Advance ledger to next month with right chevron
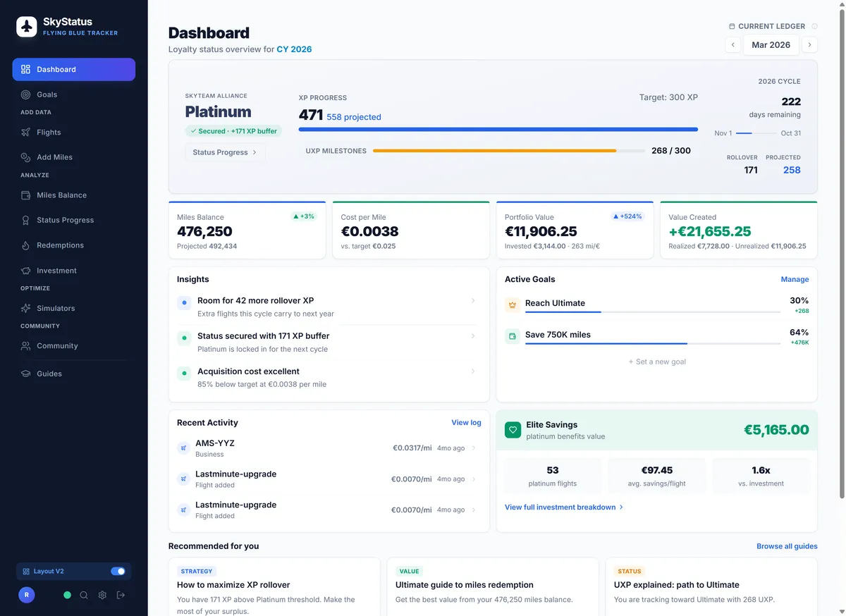This screenshot has width=846, height=616. point(809,44)
